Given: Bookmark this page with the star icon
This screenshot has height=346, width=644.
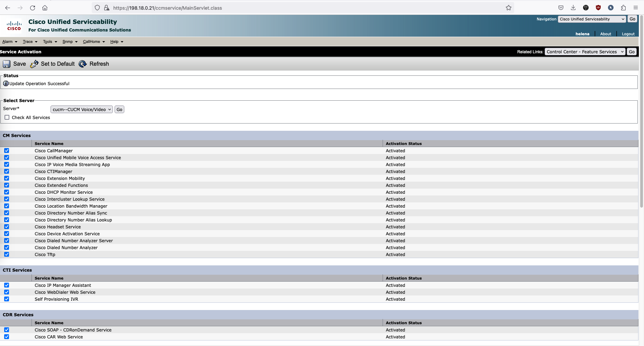Looking at the screenshot, I should (508, 8).
